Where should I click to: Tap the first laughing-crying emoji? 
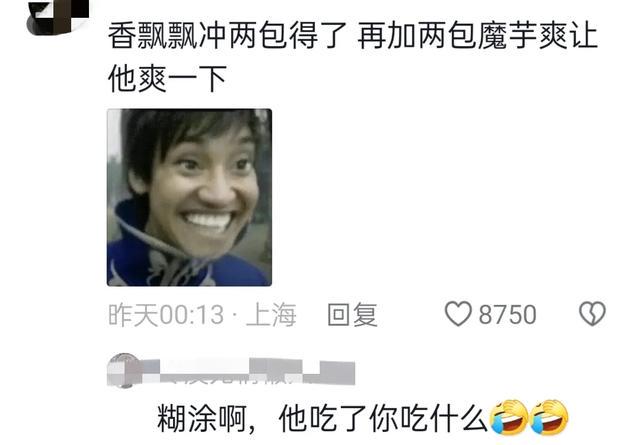(509, 417)
